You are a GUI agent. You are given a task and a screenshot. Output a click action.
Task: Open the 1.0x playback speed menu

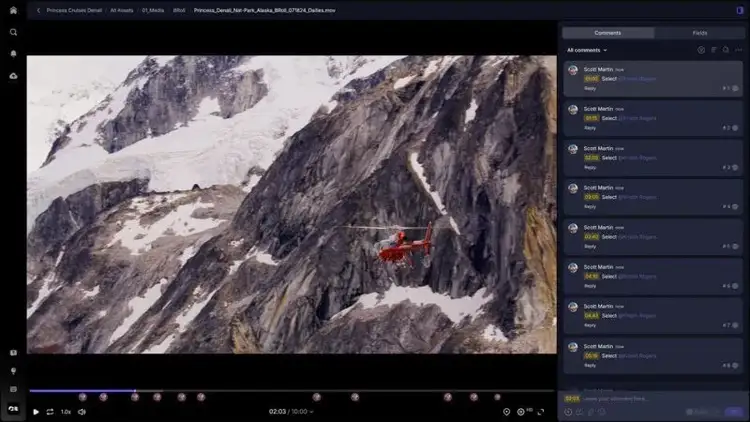66,411
